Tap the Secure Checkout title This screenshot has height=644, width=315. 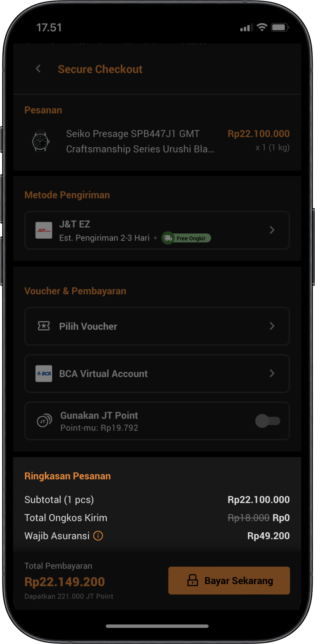pos(100,69)
